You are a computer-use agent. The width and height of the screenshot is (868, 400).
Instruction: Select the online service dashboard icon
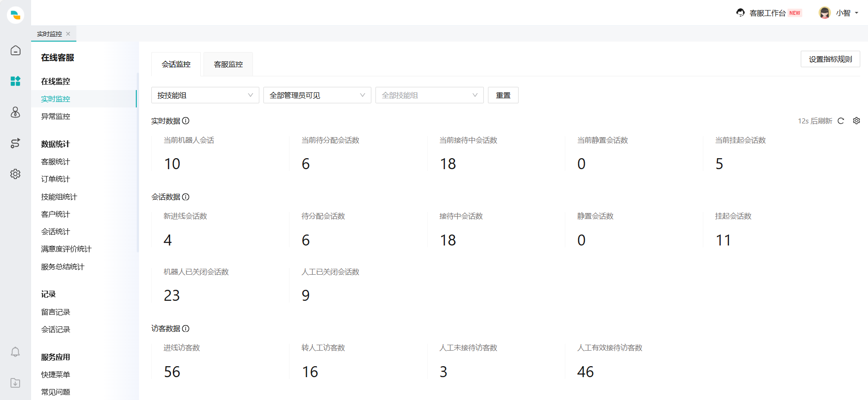[16, 81]
